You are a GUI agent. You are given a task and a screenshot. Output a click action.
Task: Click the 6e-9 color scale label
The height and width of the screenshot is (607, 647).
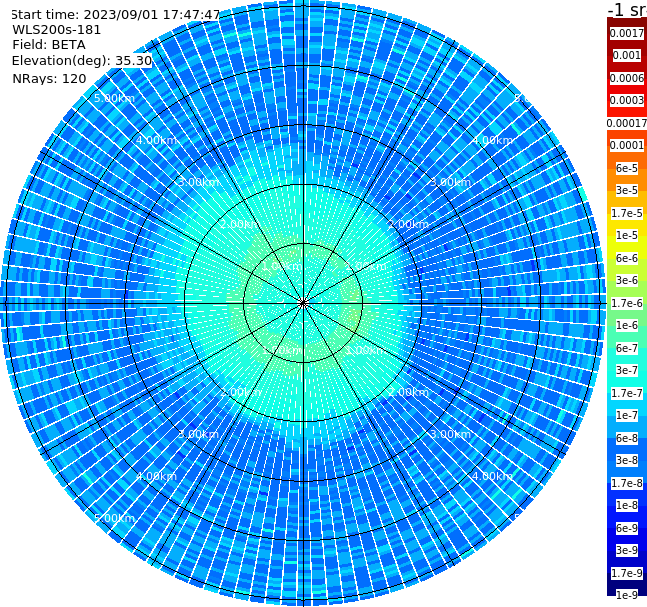point(627,528)
